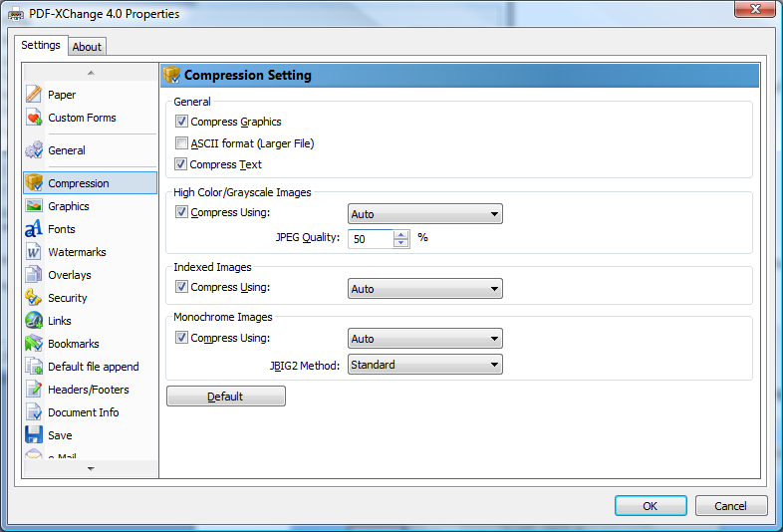Switch to the Settings tab
This screenshot has width=783, height=532.
pos(41,45)
